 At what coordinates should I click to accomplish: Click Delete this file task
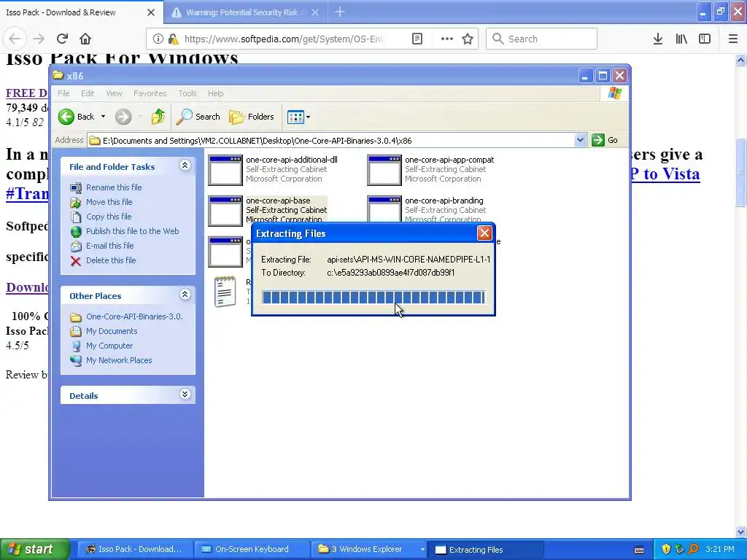click(x=111, y=260)
